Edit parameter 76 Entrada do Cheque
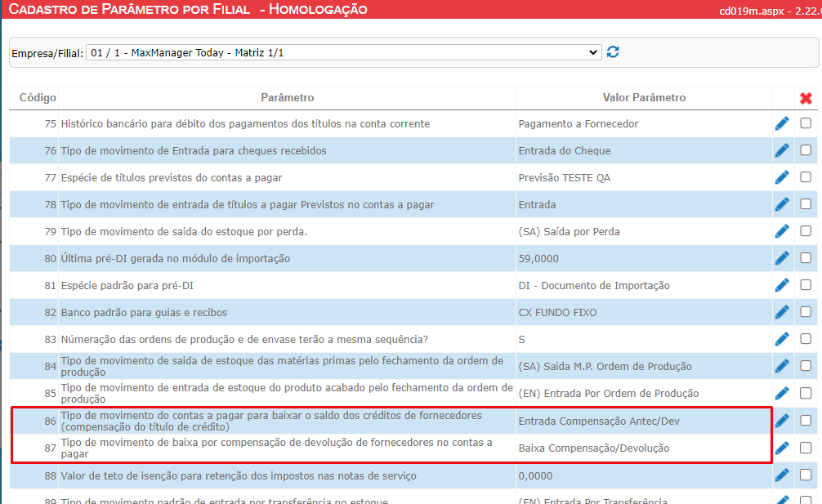Viewport: 822px width, 504px height. tap(782, 150)
